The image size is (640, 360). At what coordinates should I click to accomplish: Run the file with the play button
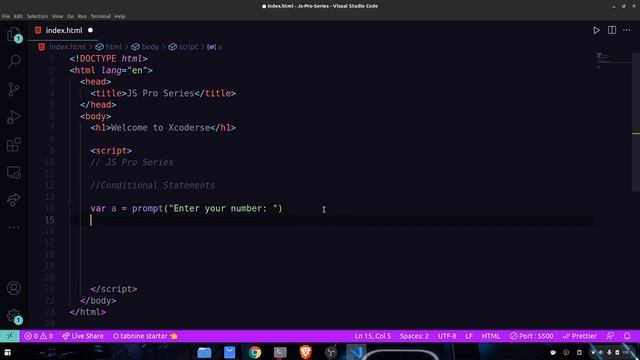[x=596, y=30]
